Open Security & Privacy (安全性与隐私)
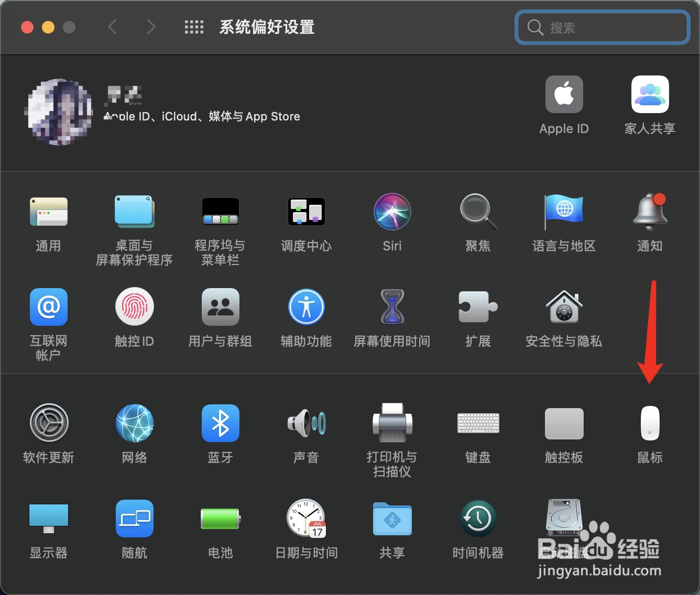This screenshot has width=700, height=595. click(x=563, y=307)
